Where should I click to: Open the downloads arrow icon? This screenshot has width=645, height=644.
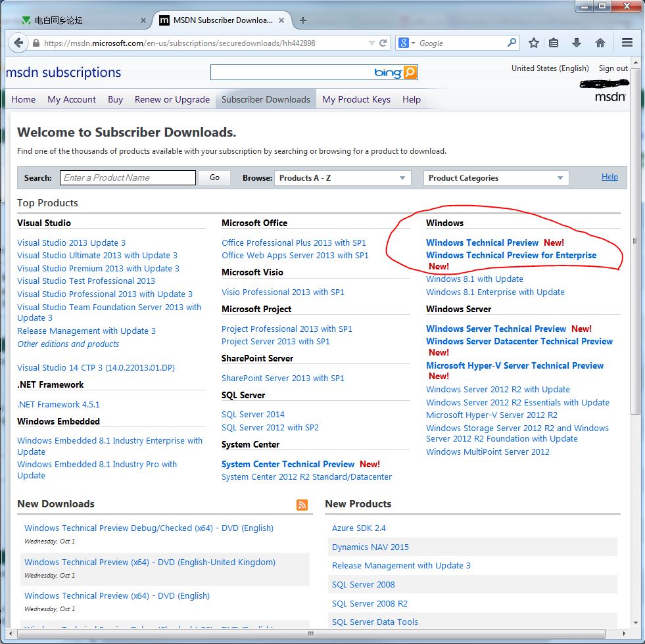click(577, 43)
